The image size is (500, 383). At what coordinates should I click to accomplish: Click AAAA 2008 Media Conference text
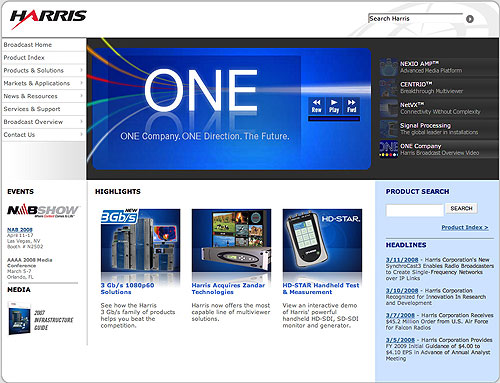[x=30, y=263]
